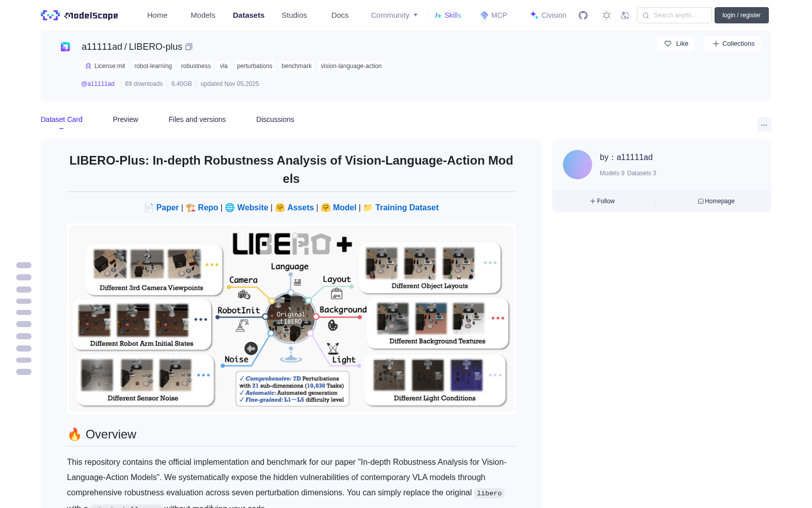Navigate to Studios
This screenshot has width=812, height=508.
[294, 15]
